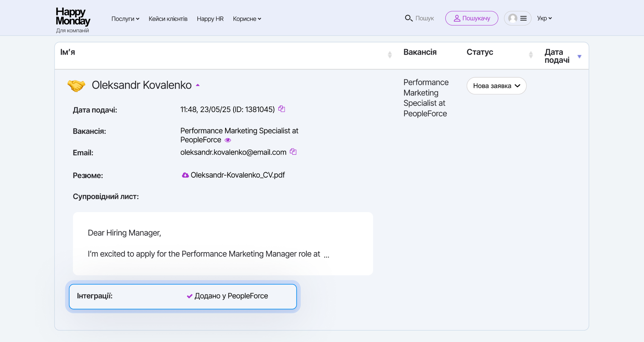The height and width of the screenshot is (342, 644).
Task: Click the Додано у PeopleForce integration status
Action: 231,296
